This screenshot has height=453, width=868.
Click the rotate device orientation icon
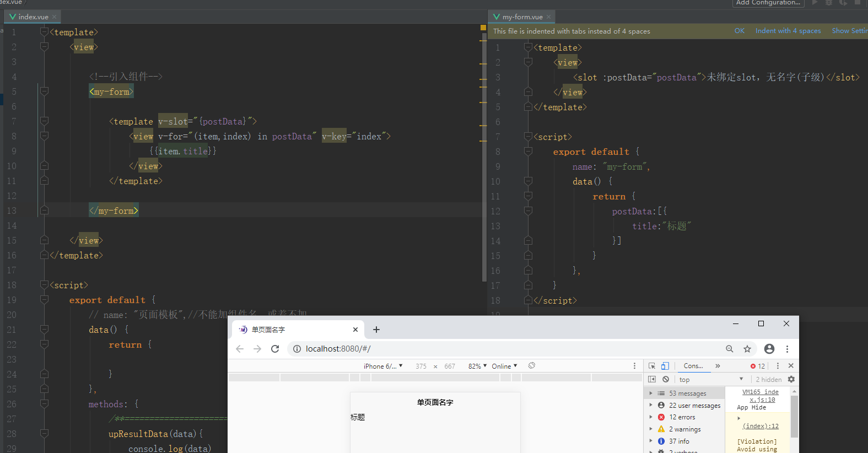point(532,365)
